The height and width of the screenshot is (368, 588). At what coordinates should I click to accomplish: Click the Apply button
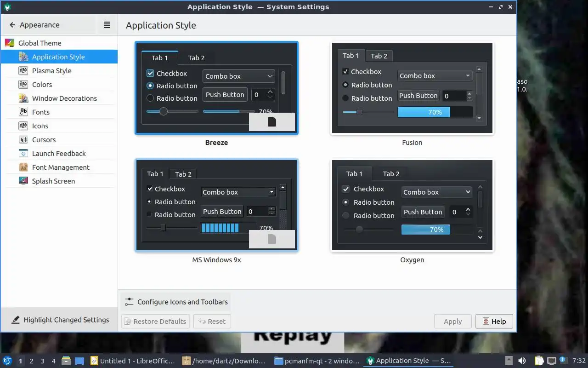pos(452,321)
